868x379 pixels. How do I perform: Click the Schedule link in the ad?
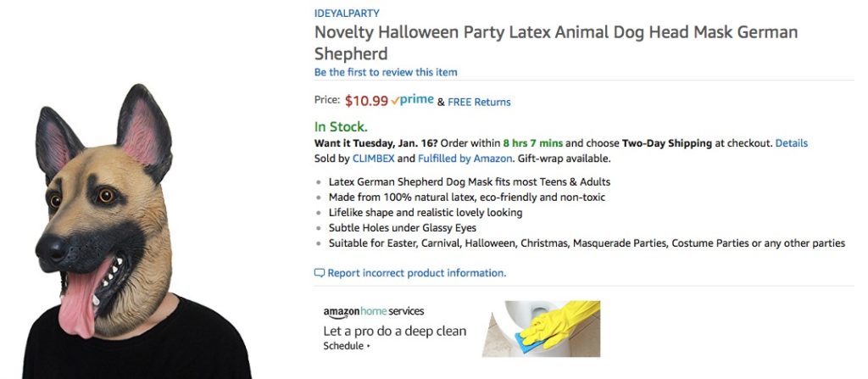pos(346,346)
